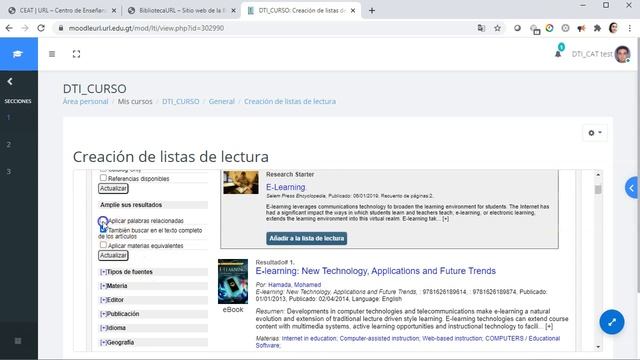Select the DTI_CURSO browser tab
The height and width of the screenshot is (360, 640).
[301, 11]
